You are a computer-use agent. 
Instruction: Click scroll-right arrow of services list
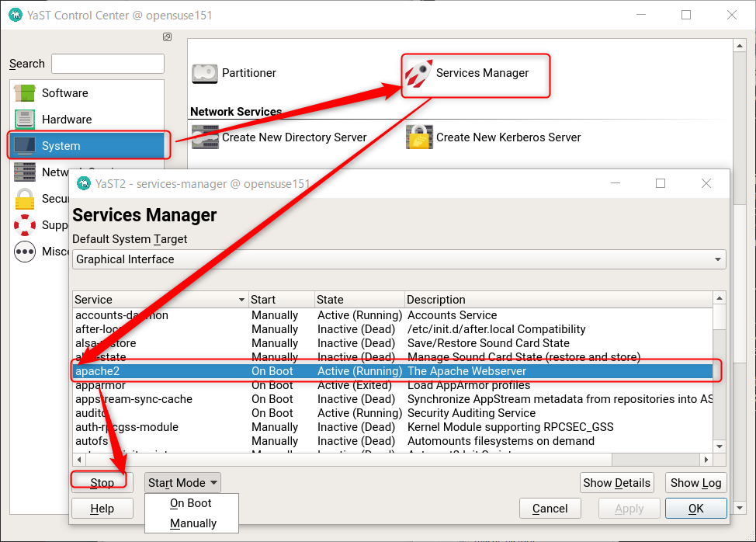coord(706,459)
